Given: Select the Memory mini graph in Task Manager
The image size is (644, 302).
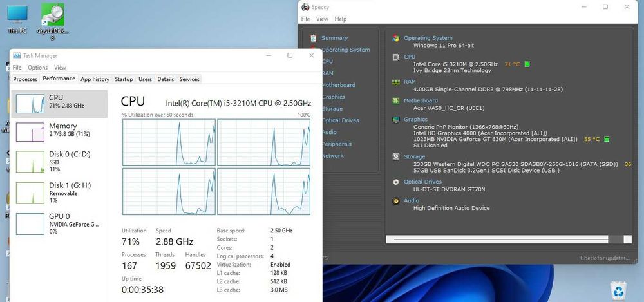Looking at the screenshot, I should click(30, 132).
